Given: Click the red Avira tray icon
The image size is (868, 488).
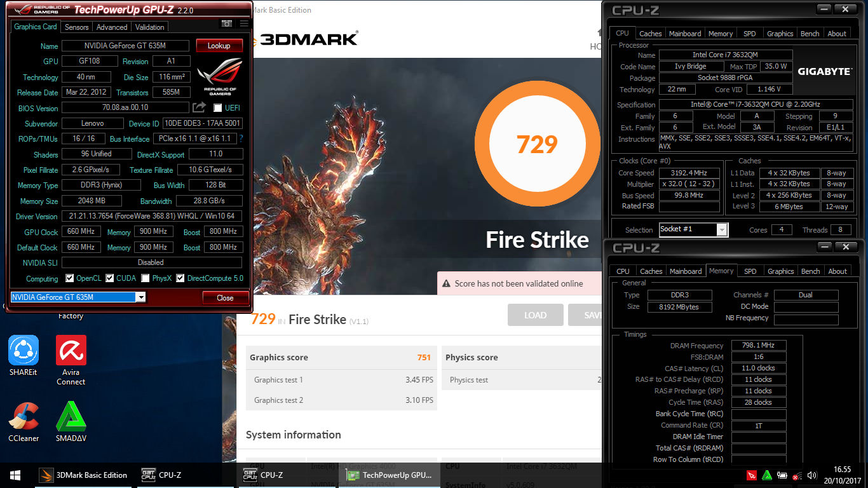Looking at the screenshot, I should click(x=752, y=475).
